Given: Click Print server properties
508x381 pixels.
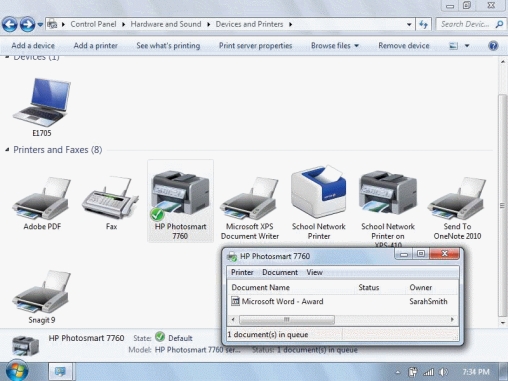Looking at the screenshot, I should (x=255, y=46).
